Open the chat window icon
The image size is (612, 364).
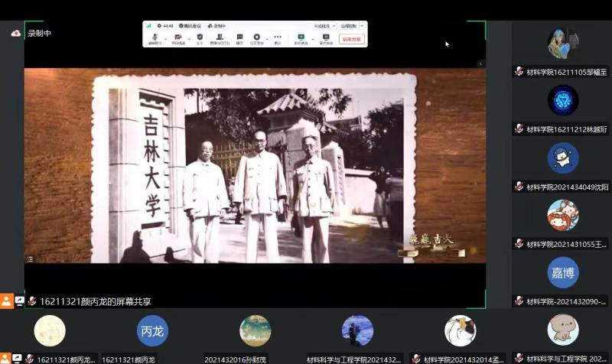(239, 37)
